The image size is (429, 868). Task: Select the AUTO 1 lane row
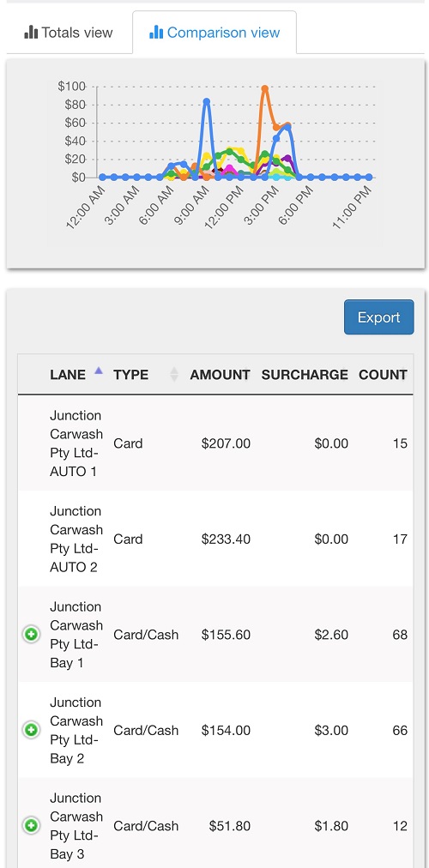point(215,443)
